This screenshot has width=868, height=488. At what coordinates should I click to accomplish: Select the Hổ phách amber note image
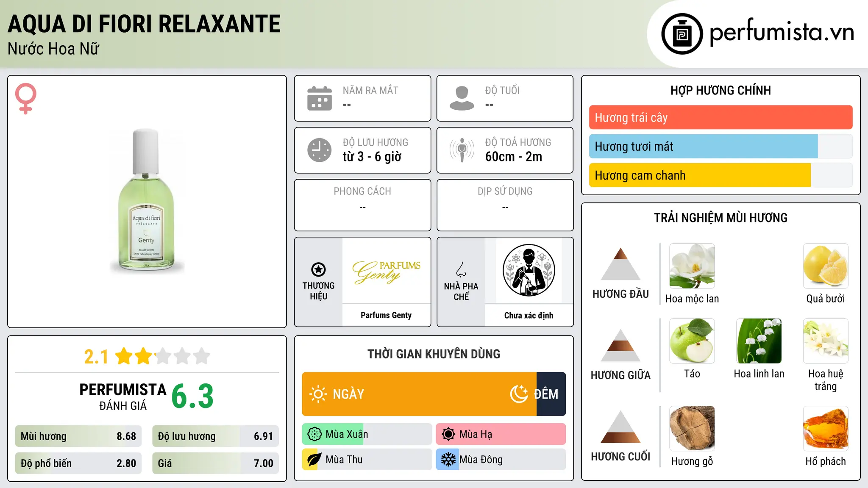point(826,429)
